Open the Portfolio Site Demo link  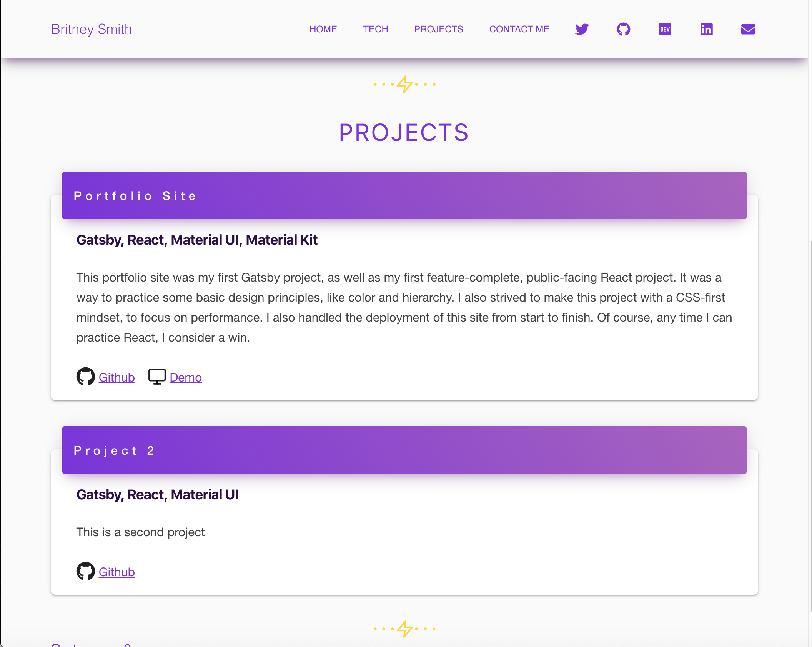point(185,377)
